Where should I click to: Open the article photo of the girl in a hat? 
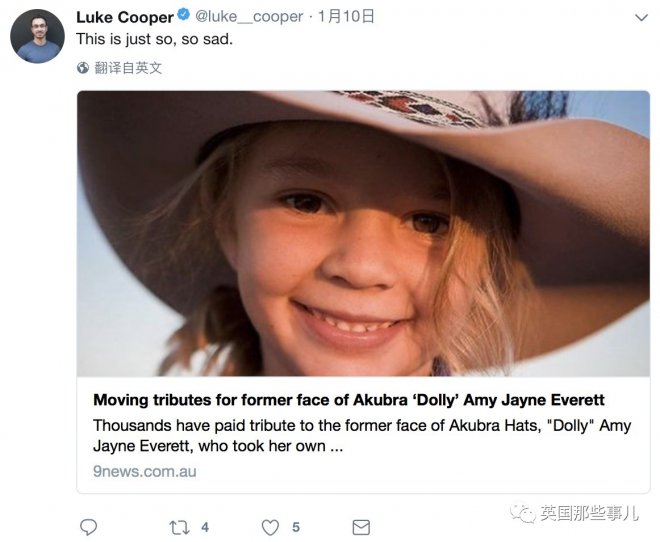click(363, 233)
